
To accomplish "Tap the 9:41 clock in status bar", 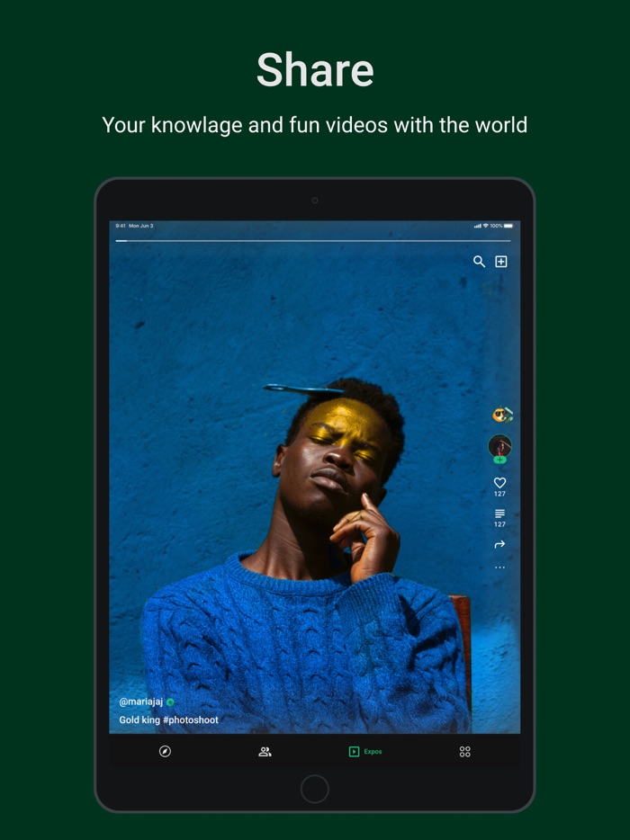I will (x=120, y=226).
